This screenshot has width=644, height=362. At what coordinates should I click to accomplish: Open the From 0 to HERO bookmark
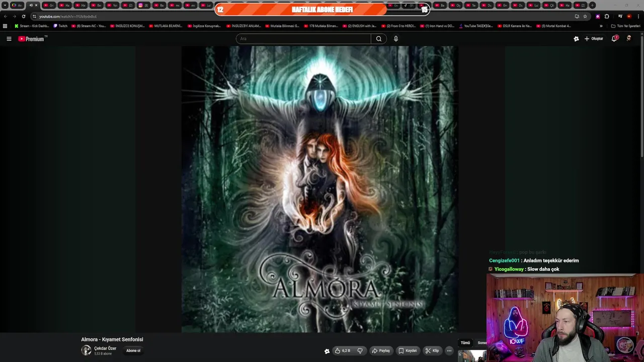point(398,26)
